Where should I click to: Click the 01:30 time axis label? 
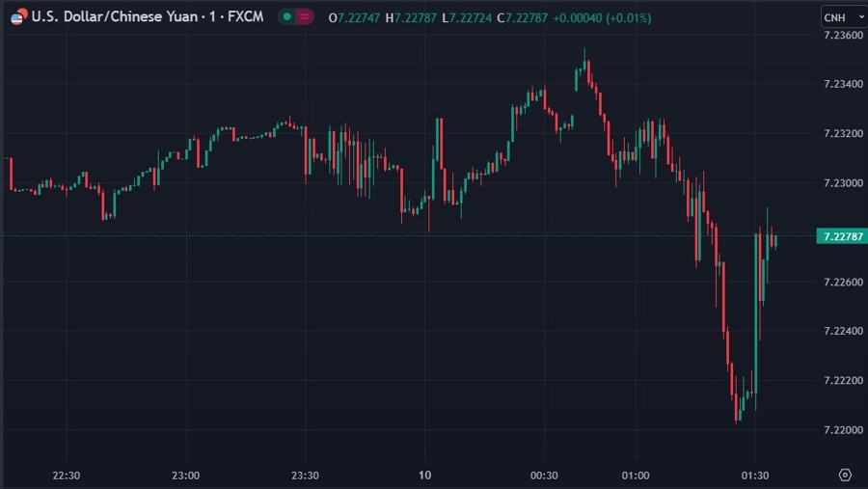tap(755, 475)
